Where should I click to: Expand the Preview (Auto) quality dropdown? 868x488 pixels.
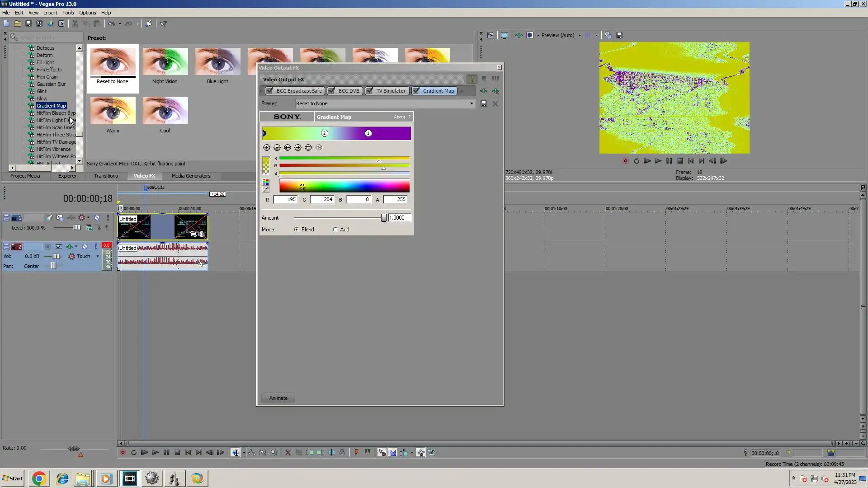click(580, 35)
